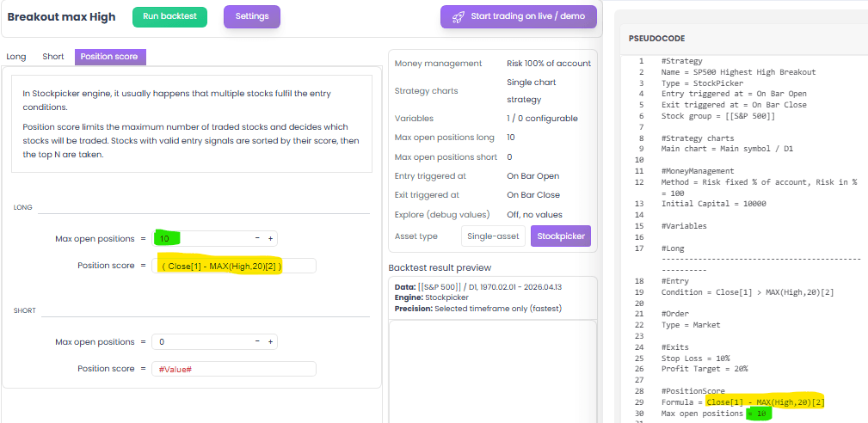Click the Engine: Stockpicker line

pos(431,297)
